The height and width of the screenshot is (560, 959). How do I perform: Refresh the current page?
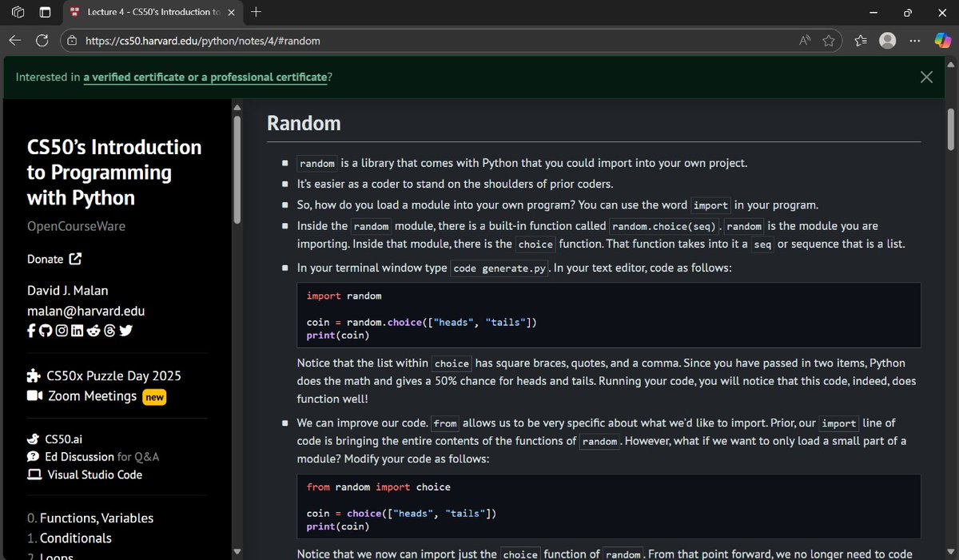pos(42,40)
